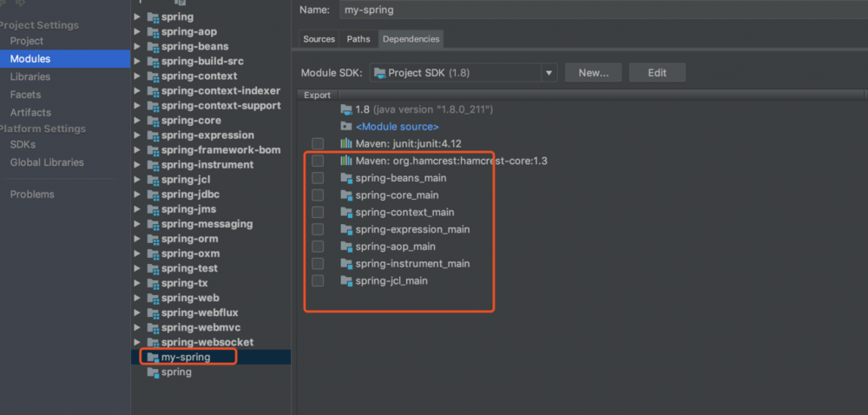Expand the spring-expression module node
868x415 pixels.
tap(137, 135)
